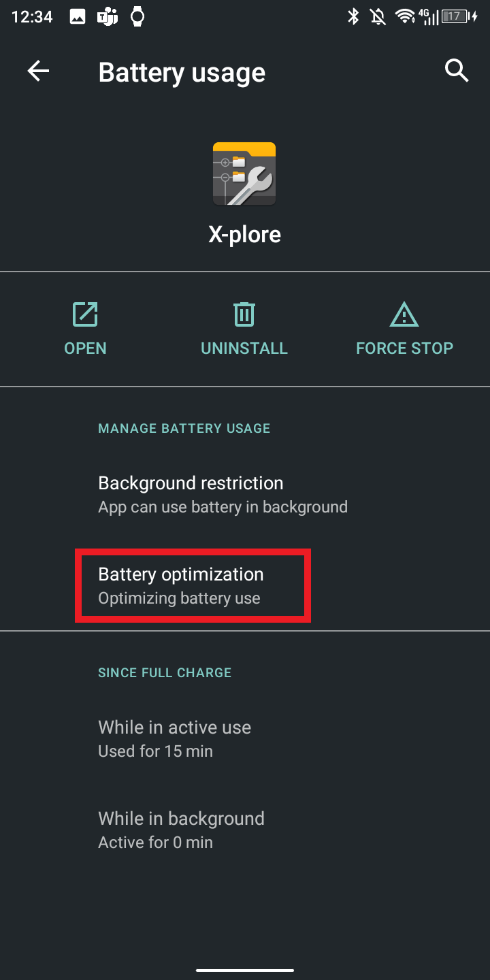
Task: Tap the picture notification icon
Action: click(x=78, y=17)
